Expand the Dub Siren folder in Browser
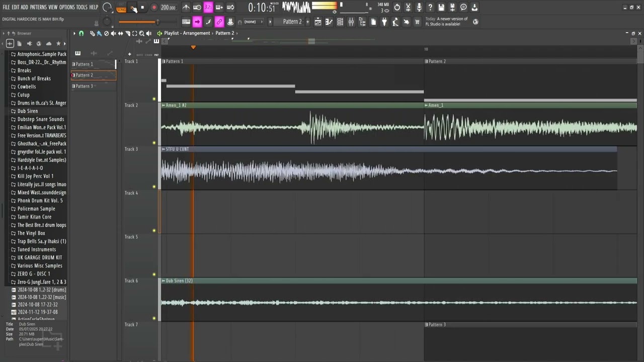This screenshot has width=644, height=362. click(x=28, y=111)
